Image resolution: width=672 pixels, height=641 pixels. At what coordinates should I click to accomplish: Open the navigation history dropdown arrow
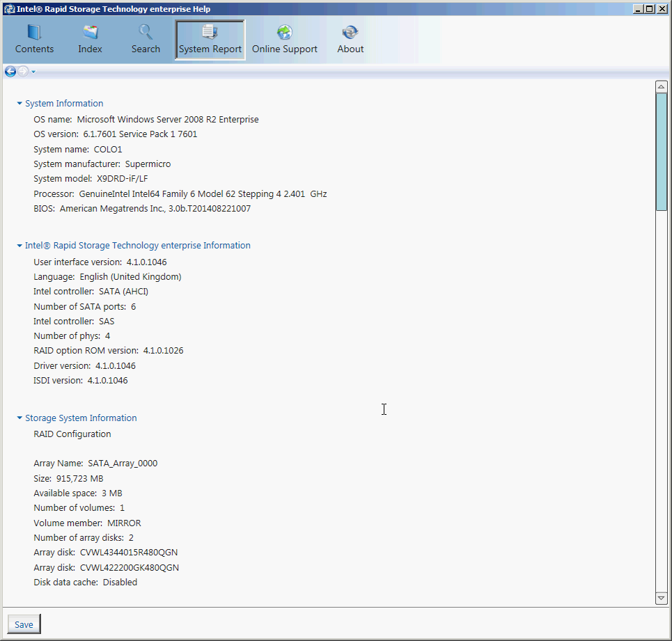coord(33,72)
